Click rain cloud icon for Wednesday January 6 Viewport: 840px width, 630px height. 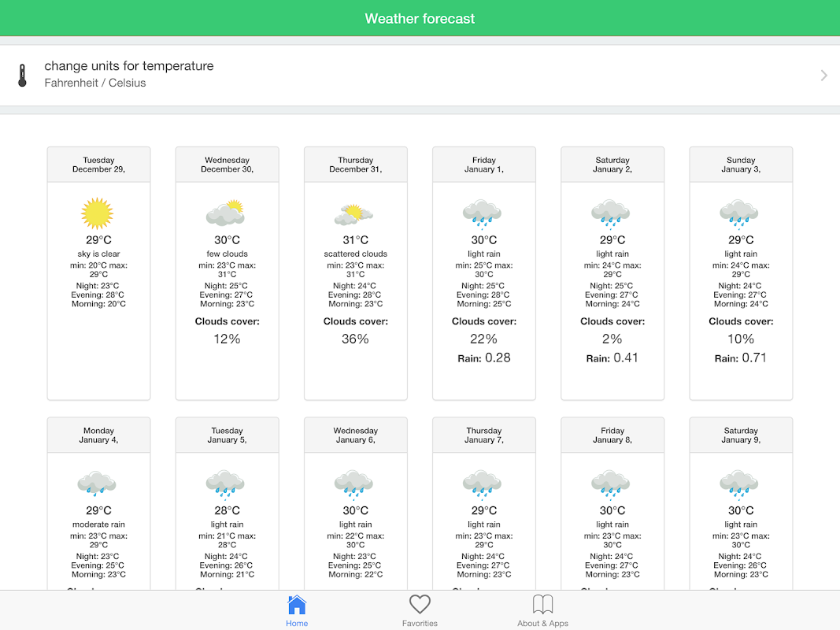[353, 484]
